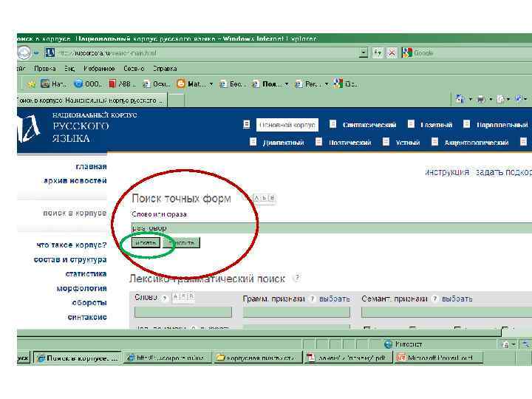
Task: Click the icon before Синтаксический
Action: pyautogui.click(x=332, y=124)
